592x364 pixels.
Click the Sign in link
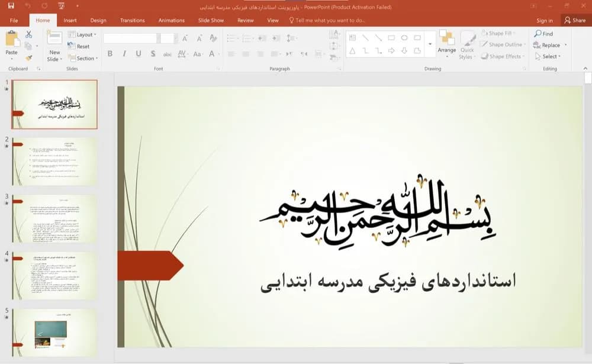coord(545,20)
